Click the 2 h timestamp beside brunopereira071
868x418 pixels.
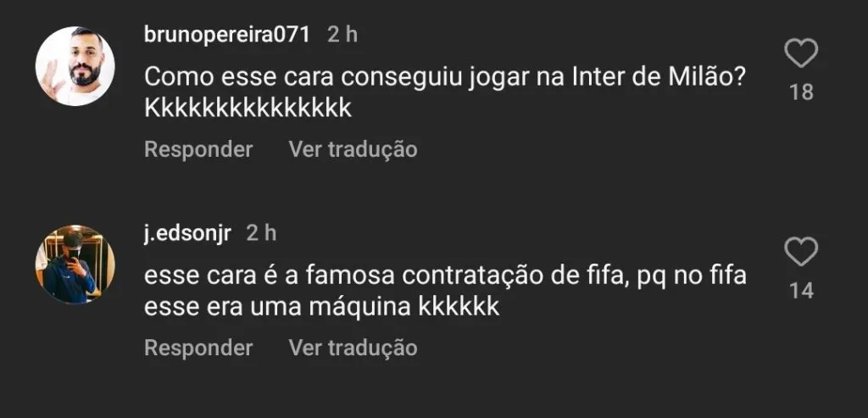click(342, 35)
